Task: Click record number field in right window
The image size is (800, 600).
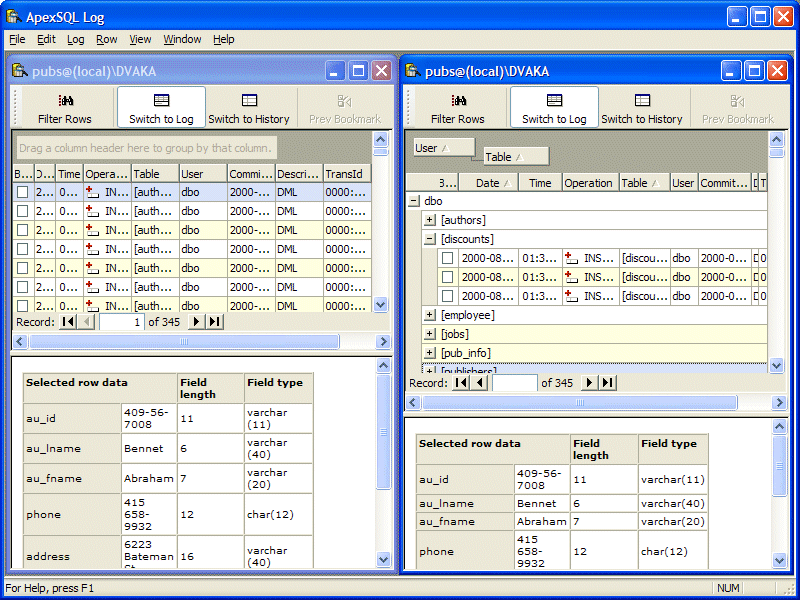Action: (x=514, y=383)
